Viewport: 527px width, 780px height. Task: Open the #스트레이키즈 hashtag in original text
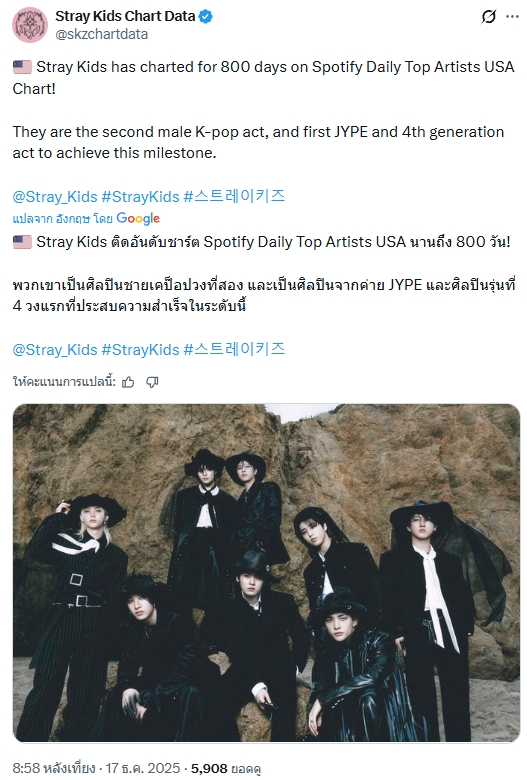[234, 196]
